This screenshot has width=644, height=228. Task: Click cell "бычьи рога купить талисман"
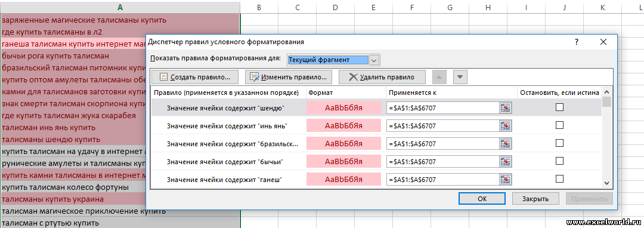[x=73, y=56]
